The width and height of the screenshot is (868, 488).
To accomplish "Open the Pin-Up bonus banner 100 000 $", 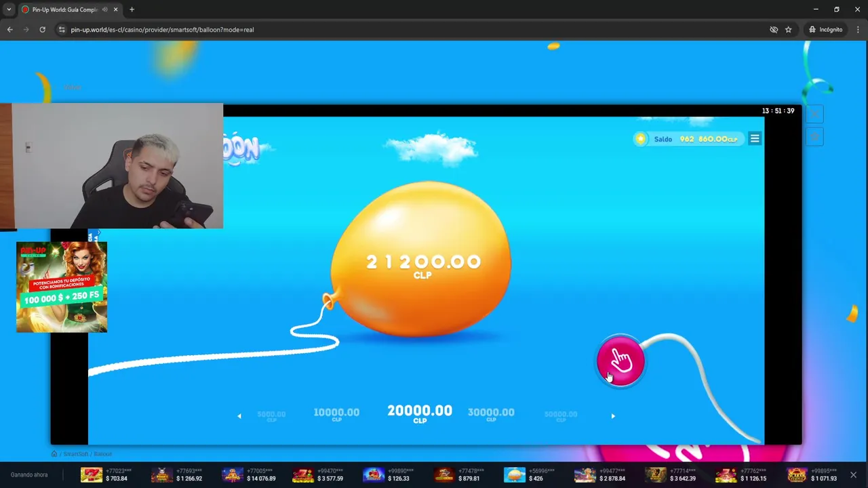I will point(62,287).
